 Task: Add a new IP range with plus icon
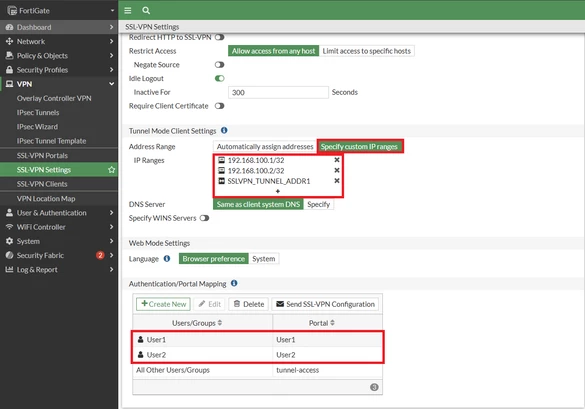pos(278,191)
